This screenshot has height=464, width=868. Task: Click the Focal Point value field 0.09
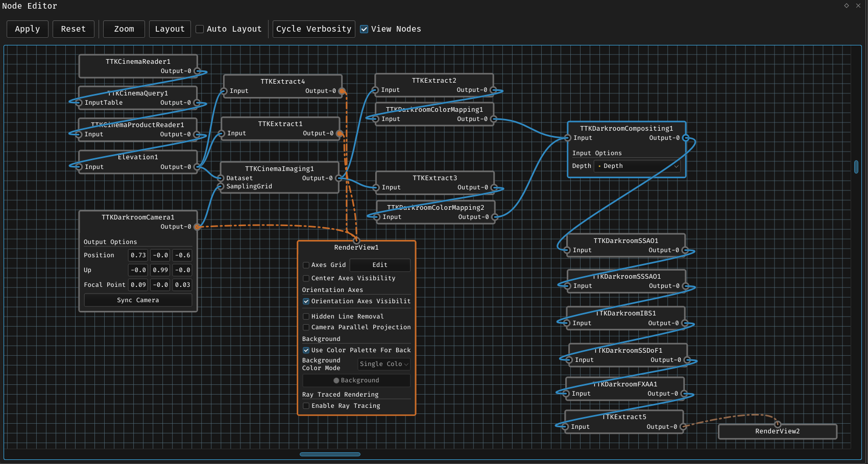click(x=138, y=285)
